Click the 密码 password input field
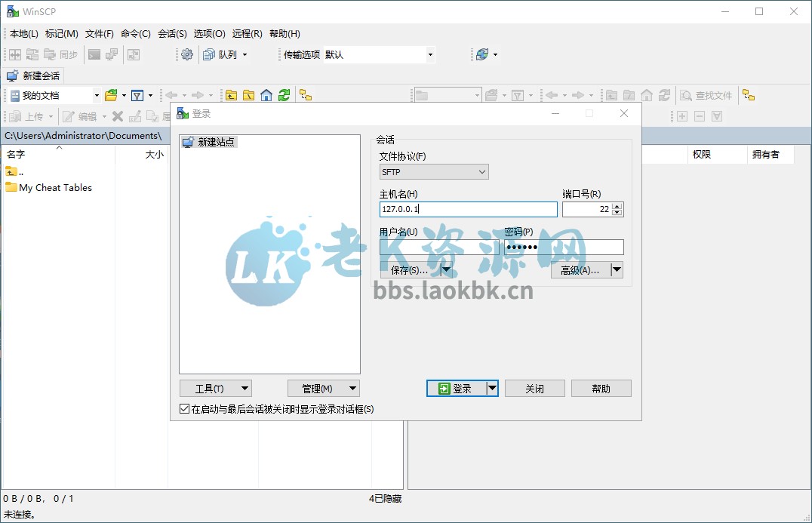This screenshot has height=523, width=812. 564,247
